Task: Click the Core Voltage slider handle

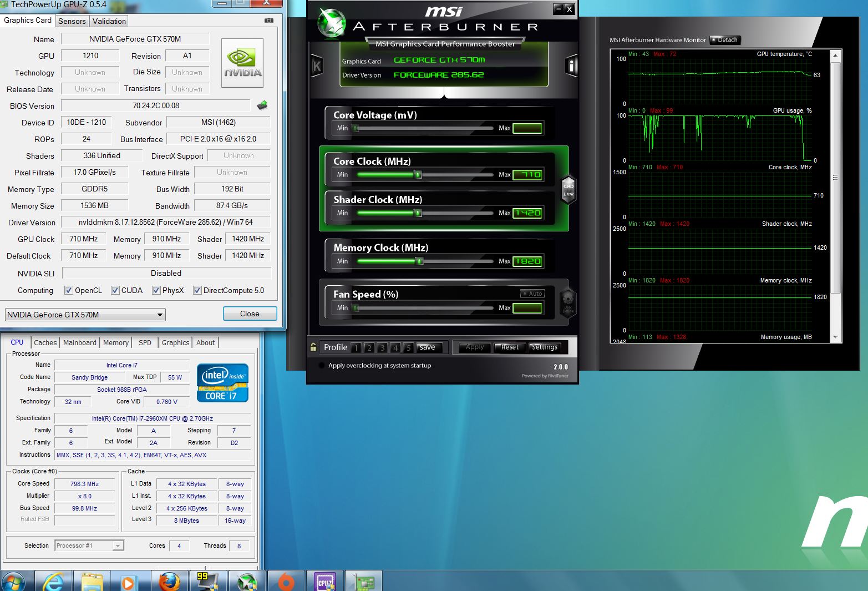Action: pos(356,128)
